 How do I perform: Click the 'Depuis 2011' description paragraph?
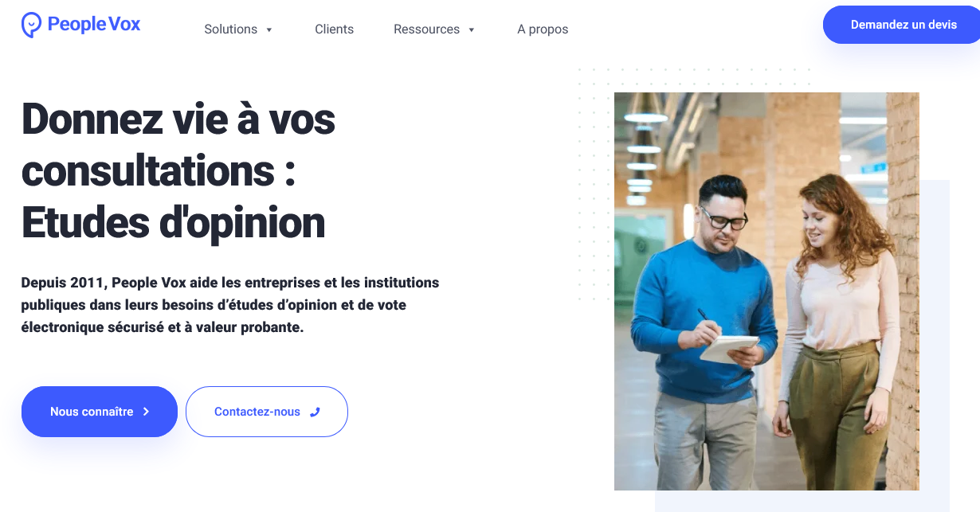tap(230, 305)
